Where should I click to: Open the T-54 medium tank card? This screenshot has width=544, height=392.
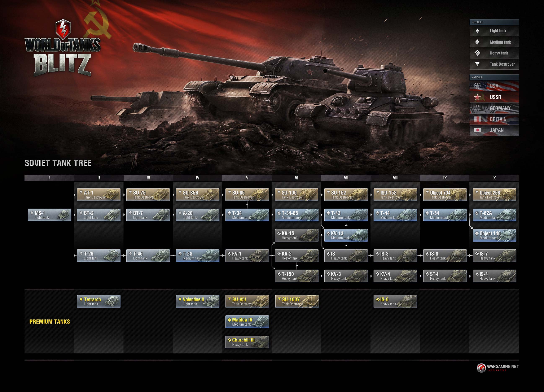pyautogui.click(x=445, y=215)
